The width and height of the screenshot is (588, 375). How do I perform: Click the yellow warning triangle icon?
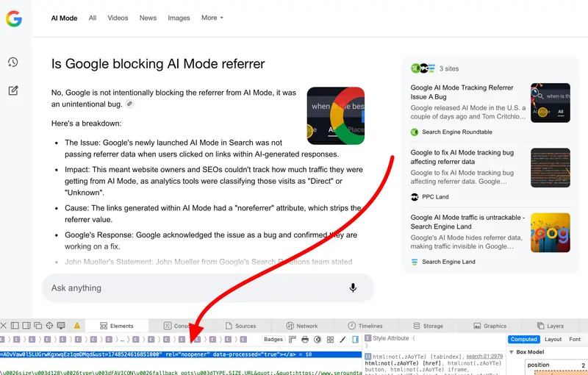[77, 326]
